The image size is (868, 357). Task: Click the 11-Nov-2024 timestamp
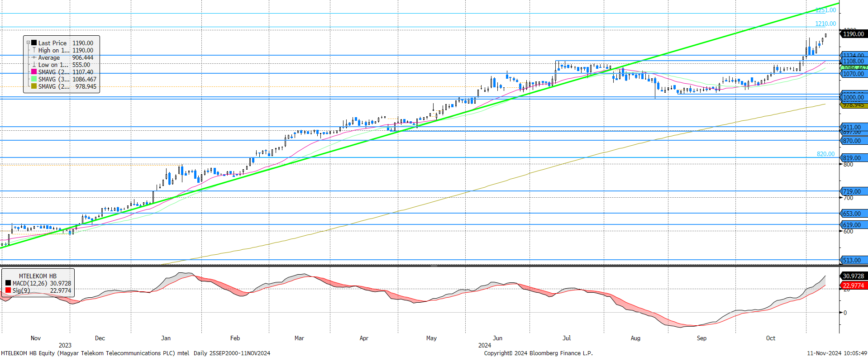click(837, 353)
